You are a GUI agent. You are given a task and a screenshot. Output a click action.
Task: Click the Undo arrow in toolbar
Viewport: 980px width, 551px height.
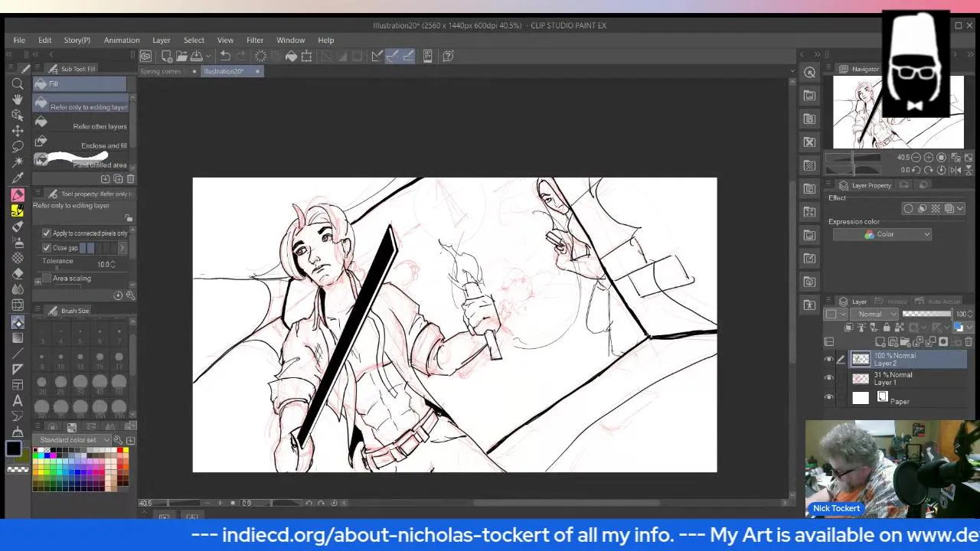pos(225,56)
